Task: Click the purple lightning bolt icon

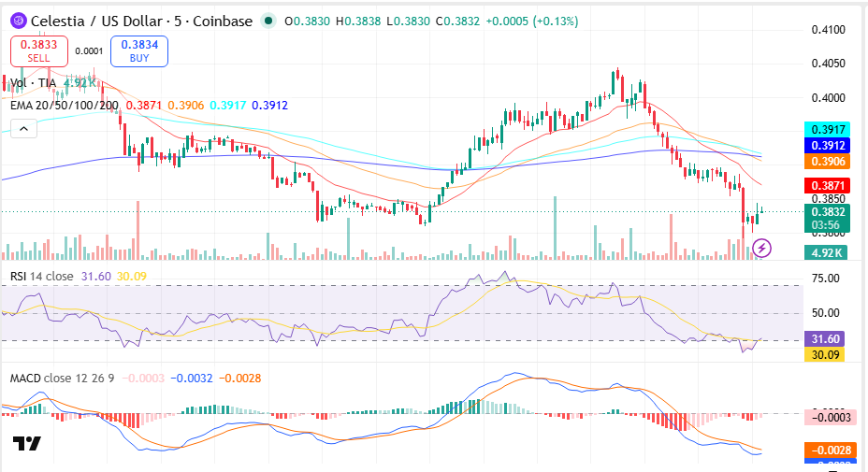Action: coord(761,248)
